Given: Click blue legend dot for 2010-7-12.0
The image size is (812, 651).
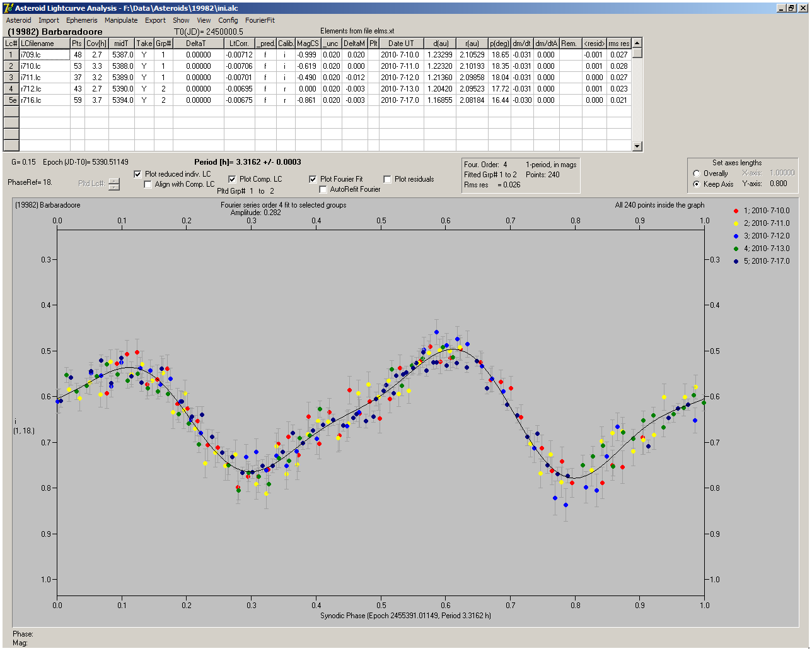Looking at the screenshot, I should click(736, 236).
